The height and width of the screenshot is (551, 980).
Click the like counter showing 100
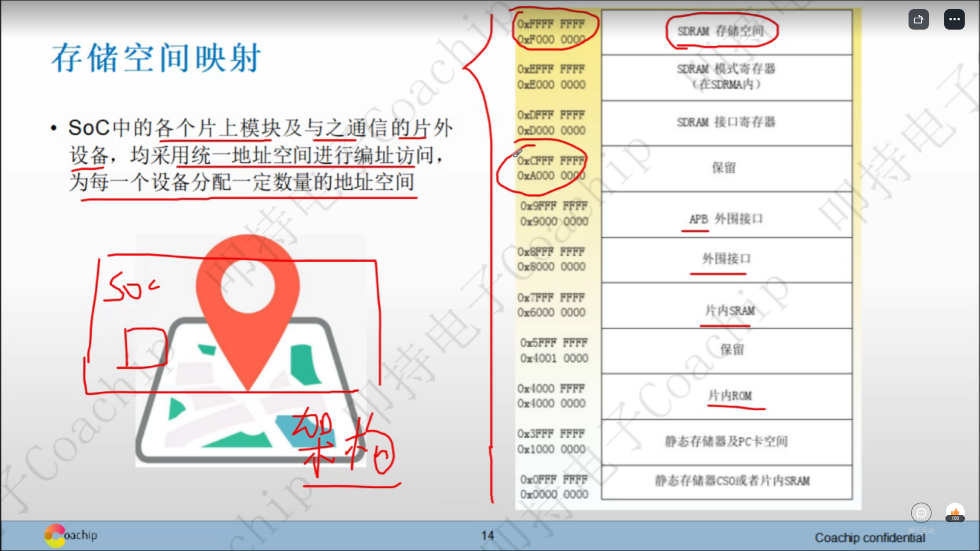point(954,517)
